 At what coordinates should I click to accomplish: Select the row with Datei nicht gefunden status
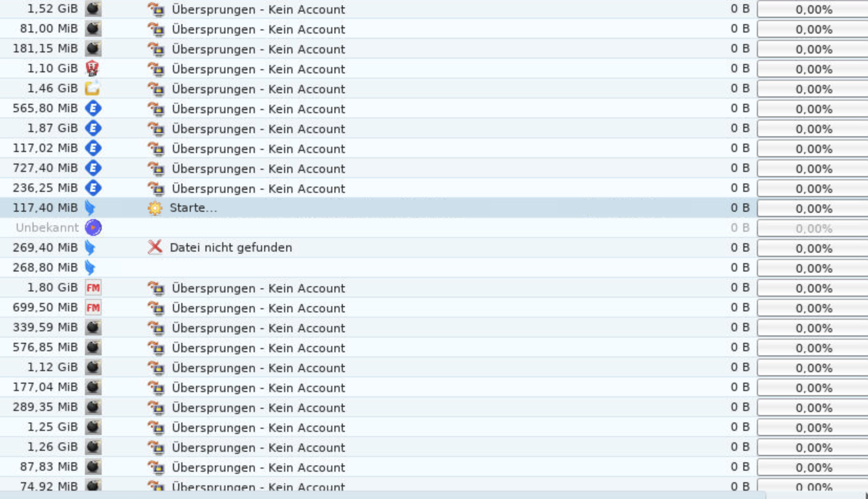coord(434,248)
